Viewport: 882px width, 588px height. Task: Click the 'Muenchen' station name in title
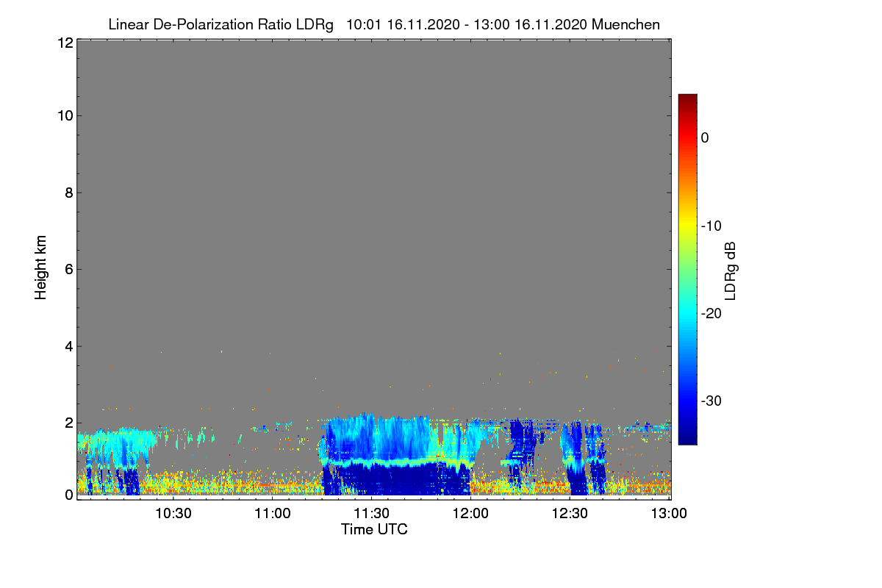coord(625,24)
